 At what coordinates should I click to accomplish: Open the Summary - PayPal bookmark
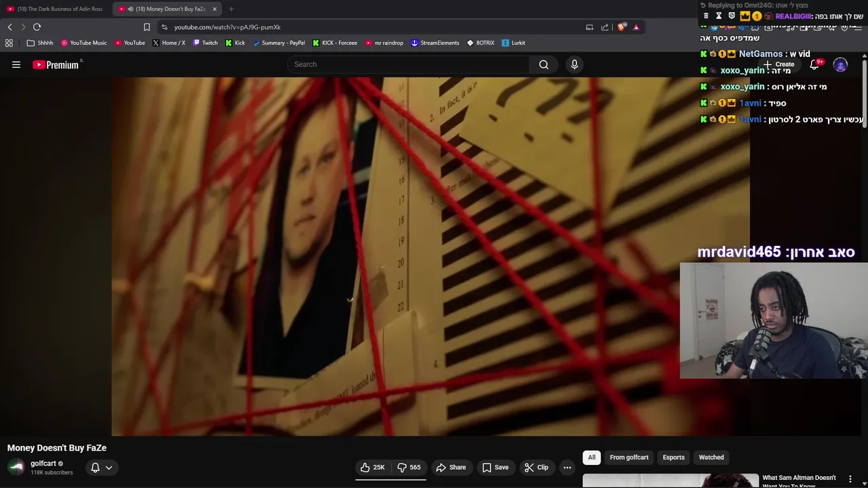278,43
